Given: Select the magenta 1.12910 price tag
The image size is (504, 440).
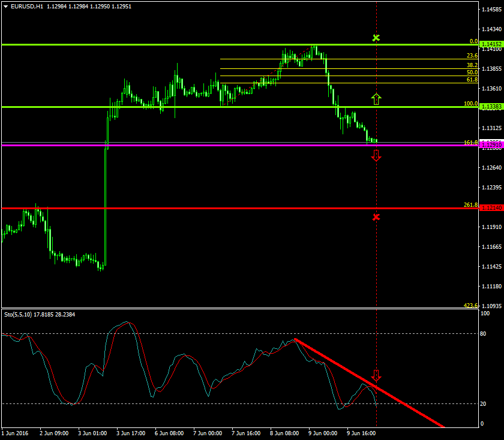Looking at the screenshot, I should (491, 145).
